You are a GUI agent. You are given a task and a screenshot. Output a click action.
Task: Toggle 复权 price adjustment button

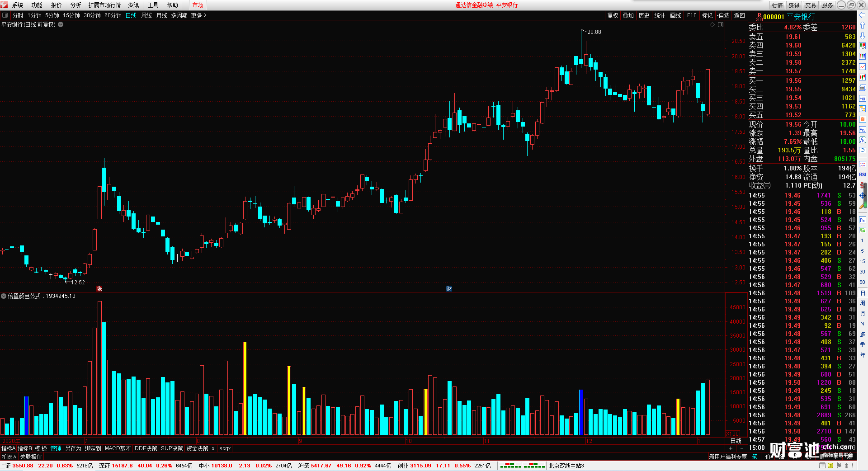[613, 15]
